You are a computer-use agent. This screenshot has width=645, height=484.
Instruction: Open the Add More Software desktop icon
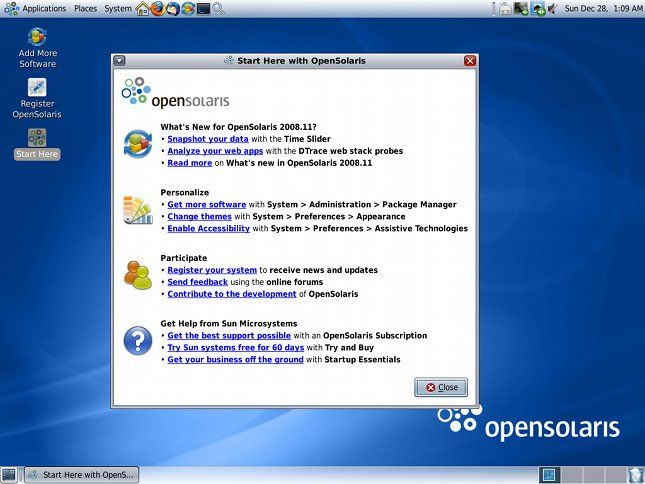point(37,47)
